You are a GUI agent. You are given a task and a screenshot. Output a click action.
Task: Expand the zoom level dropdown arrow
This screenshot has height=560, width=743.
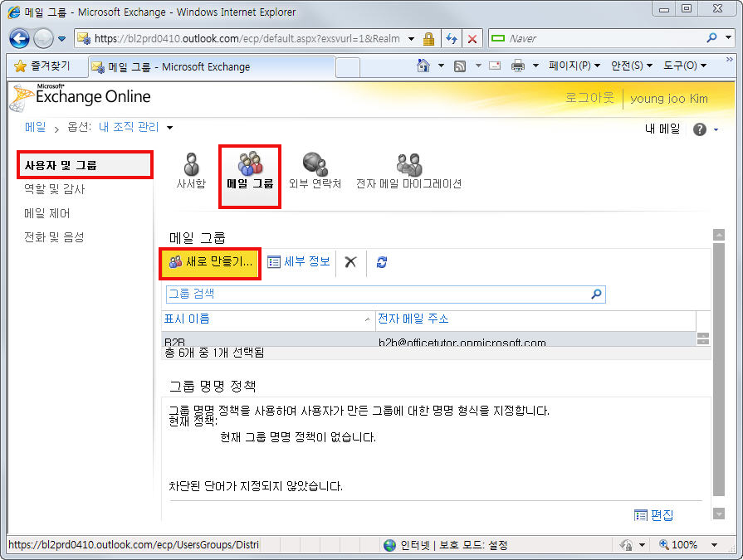(x=715, y=545)
